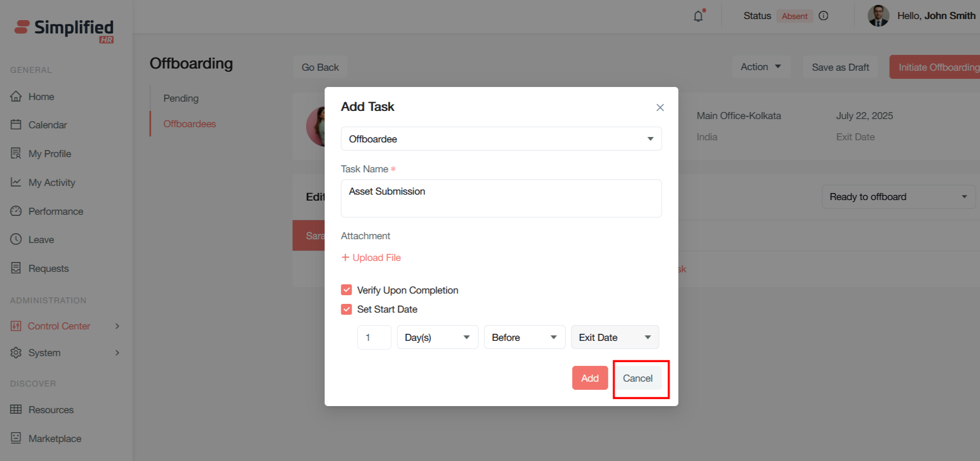Open the Before/After timing dropdown

coord(524,337)
